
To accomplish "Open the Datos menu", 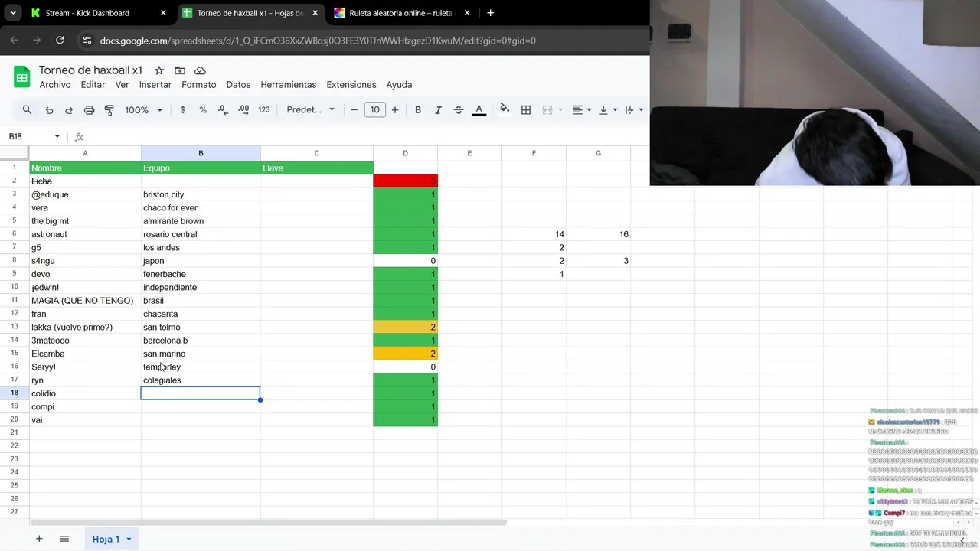I will point(238,85).
